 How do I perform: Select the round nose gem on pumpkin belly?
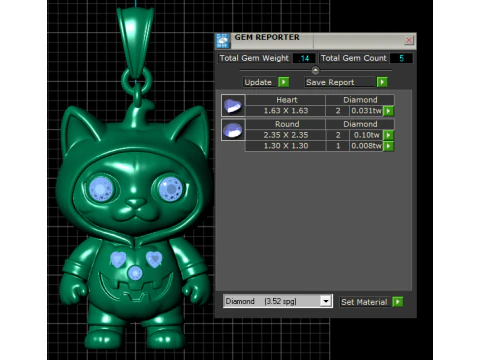coord(135,273)
